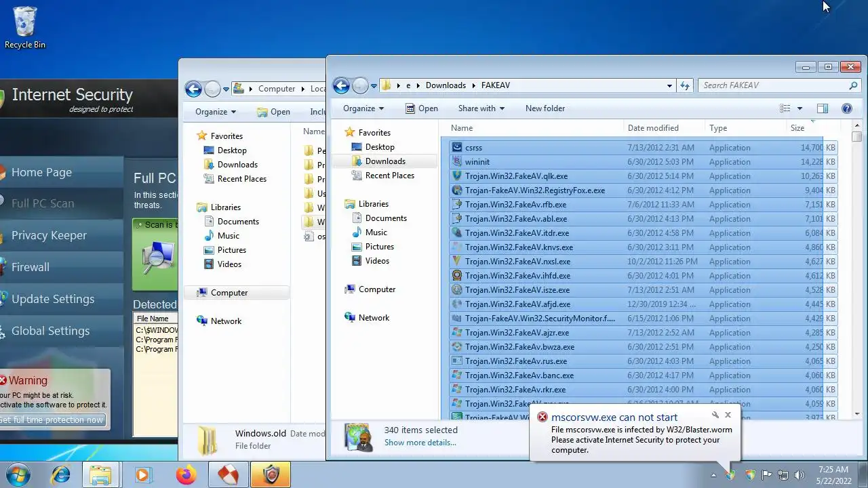Open Firewall section in Internet Security

tap(31, 267)
